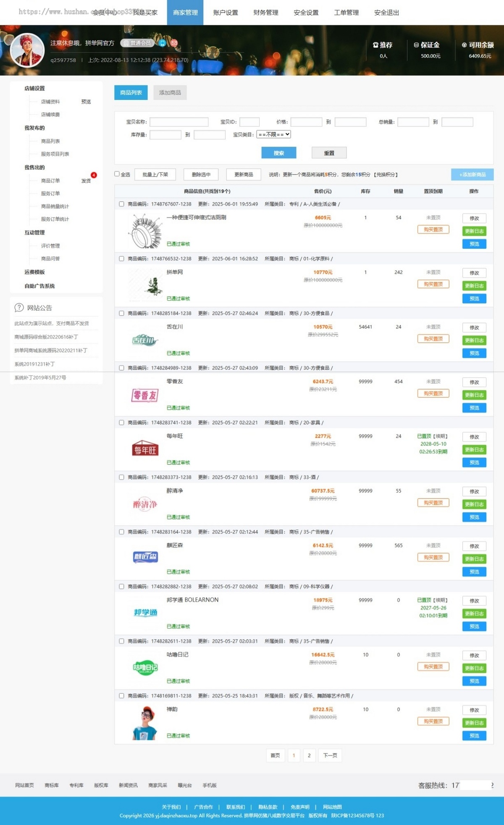Open the 发货 notification badge showing 4
The width and height of the screenshot is (504, 825).
[94, 175]
